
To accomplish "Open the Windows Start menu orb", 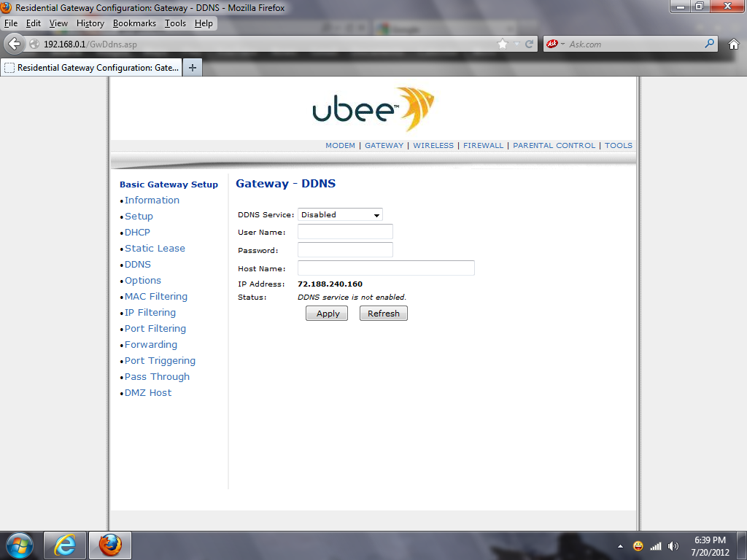I will coord(19,545).
